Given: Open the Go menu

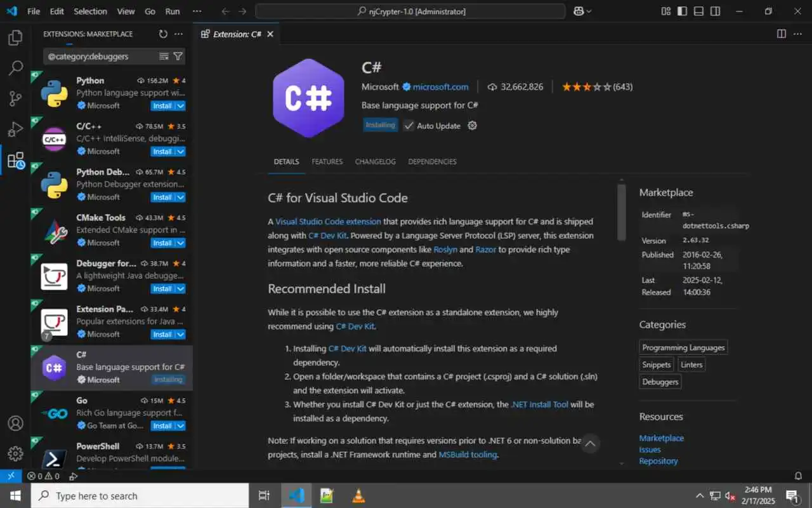Looking at the screenshot, I should point(150,11).
